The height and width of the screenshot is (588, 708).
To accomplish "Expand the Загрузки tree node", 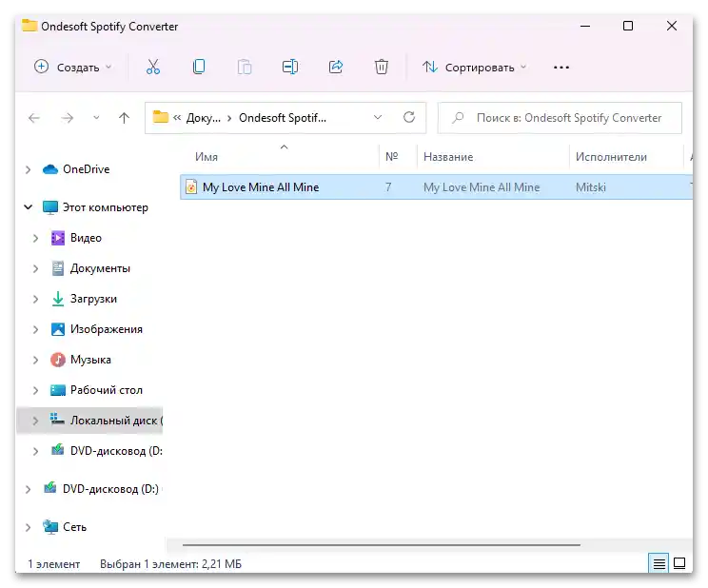I will pyautogui.click(x=35, y=299).
